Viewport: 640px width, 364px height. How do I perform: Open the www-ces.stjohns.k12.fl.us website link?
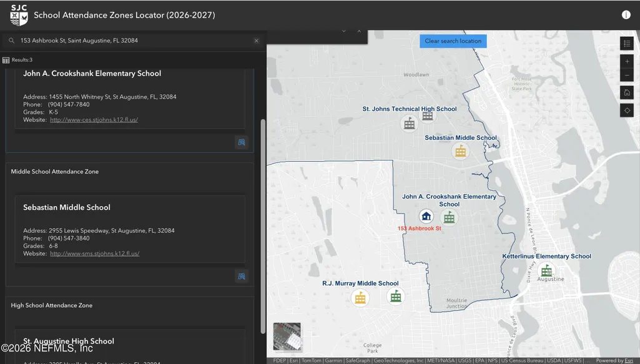[x=94, y=120]
